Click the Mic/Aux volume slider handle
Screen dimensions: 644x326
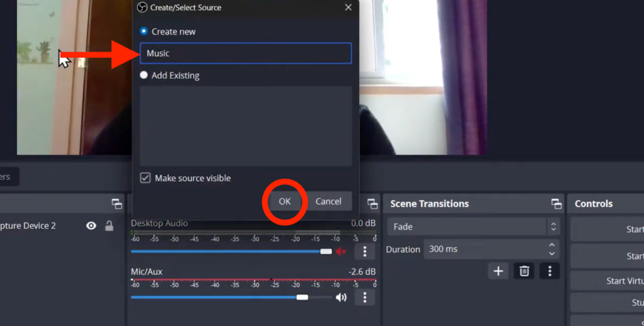click(303, 297)
